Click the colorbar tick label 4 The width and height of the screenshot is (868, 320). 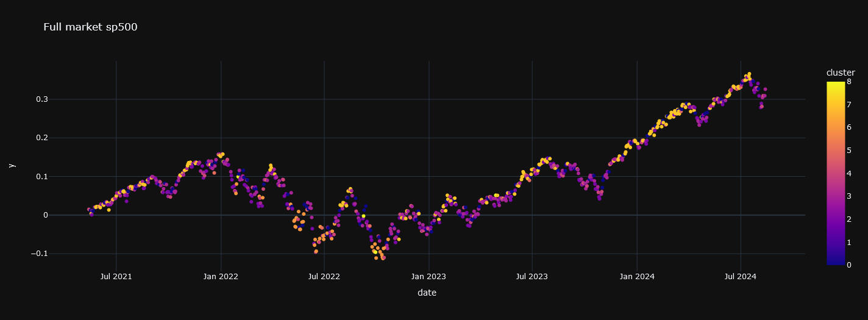[x=849, y=174]
